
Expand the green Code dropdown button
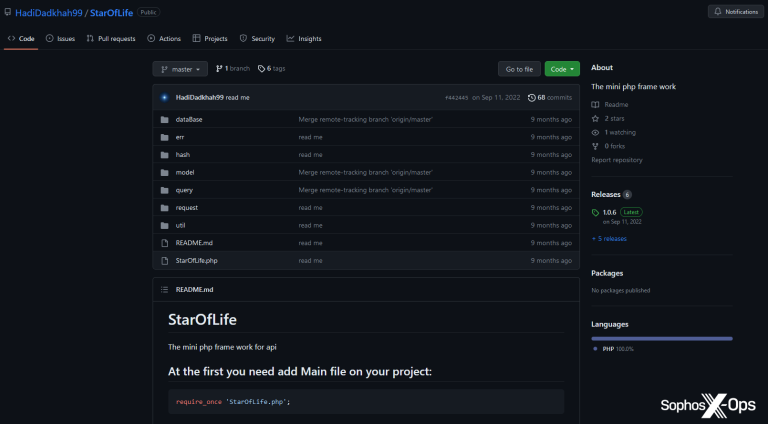[x=562, y=69]
